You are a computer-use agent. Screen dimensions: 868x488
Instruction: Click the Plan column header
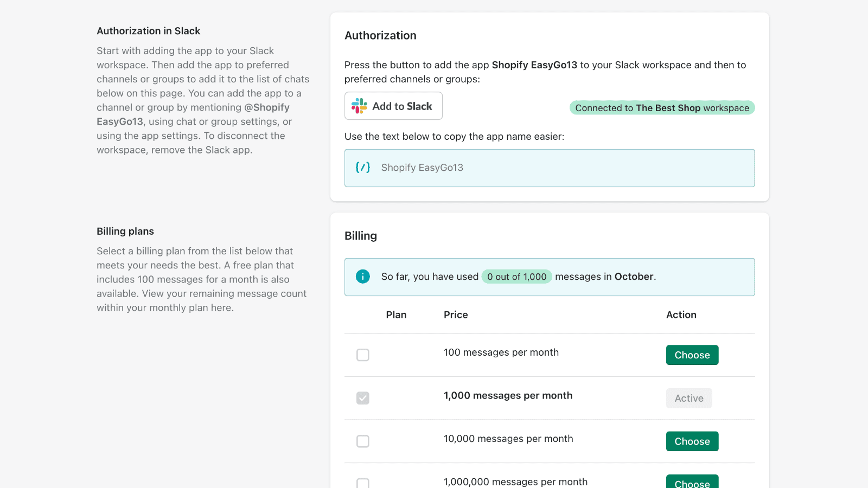pos(397,314)
